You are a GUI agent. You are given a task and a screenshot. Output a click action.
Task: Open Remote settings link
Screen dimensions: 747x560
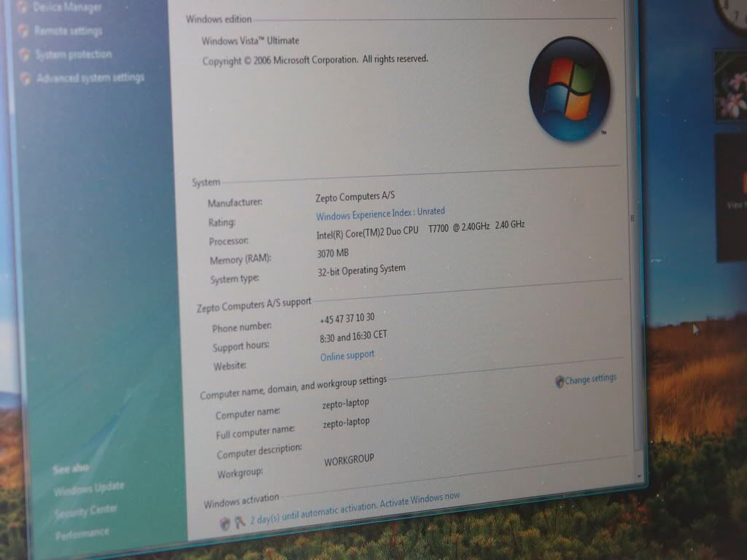coord(68,31)
